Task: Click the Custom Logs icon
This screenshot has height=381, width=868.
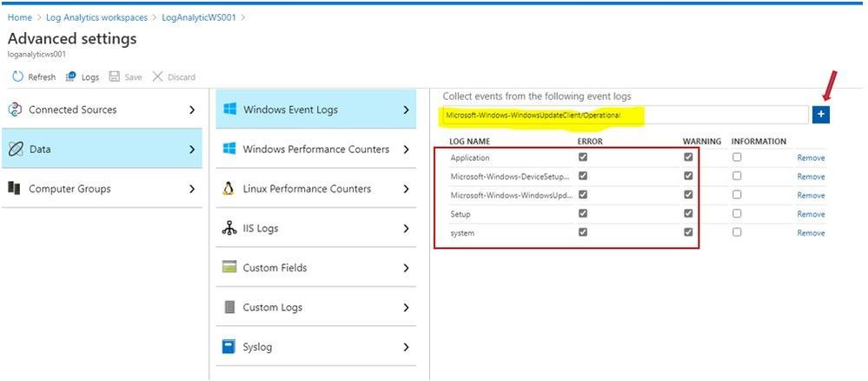Action: tap(229, 307)
